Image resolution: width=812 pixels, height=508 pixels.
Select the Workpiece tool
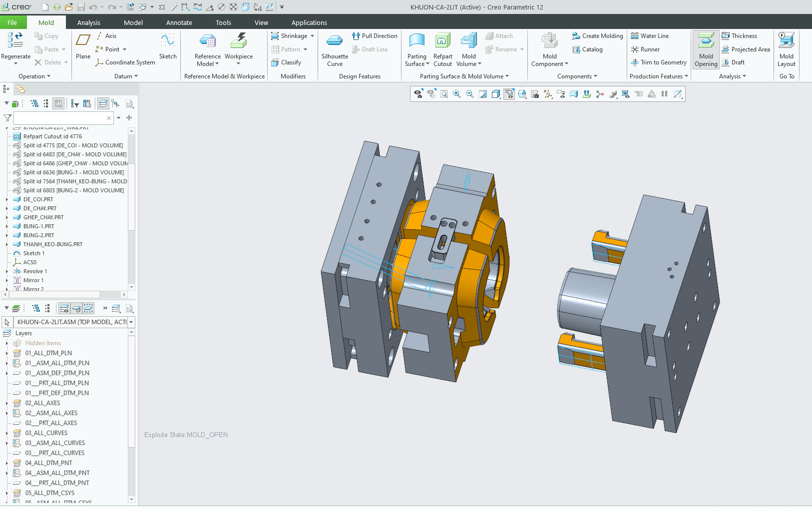(x=239, y=41)
